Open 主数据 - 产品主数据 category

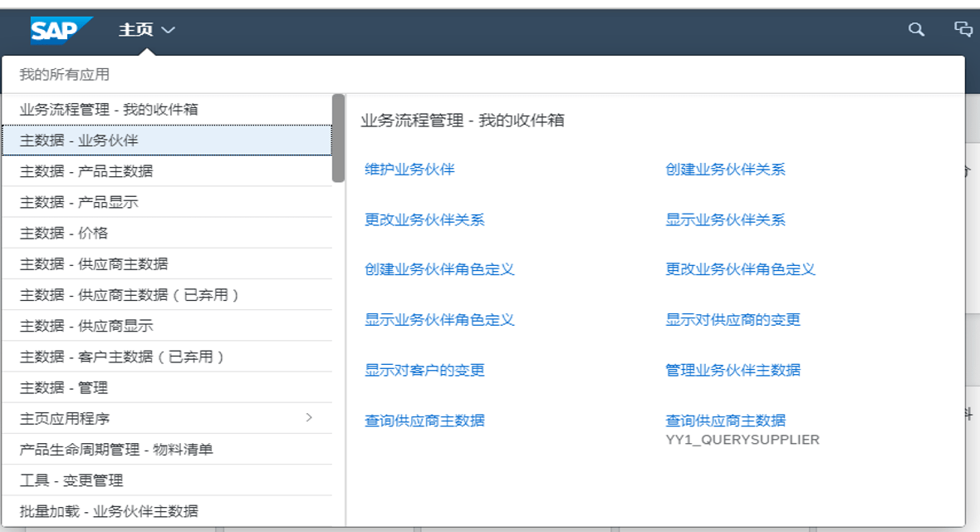tap(86, 171)
